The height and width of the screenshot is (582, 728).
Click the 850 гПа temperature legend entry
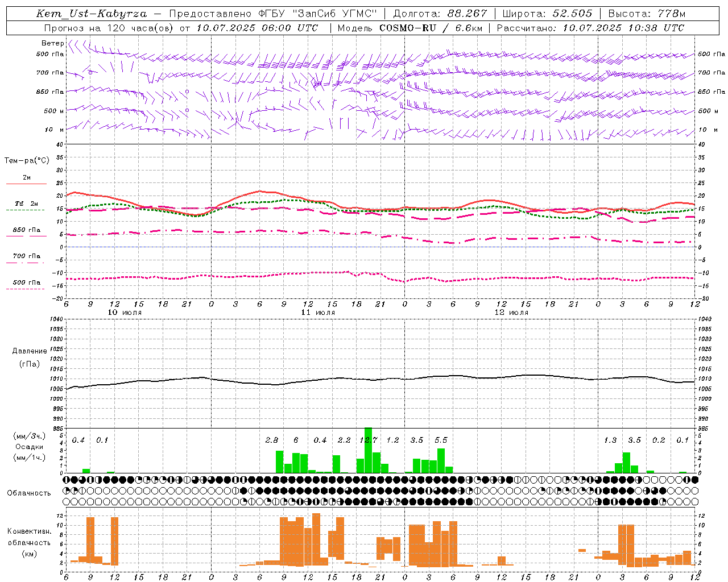click(x=27, y=230)
